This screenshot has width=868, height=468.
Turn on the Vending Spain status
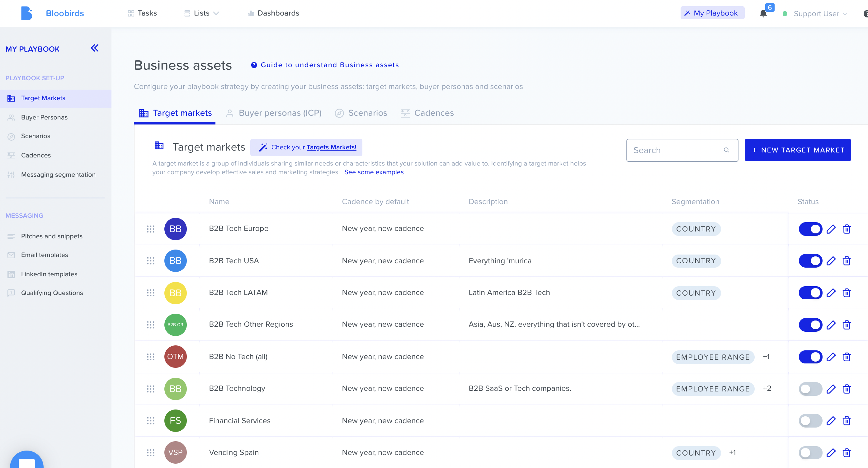tap(810, 453)
